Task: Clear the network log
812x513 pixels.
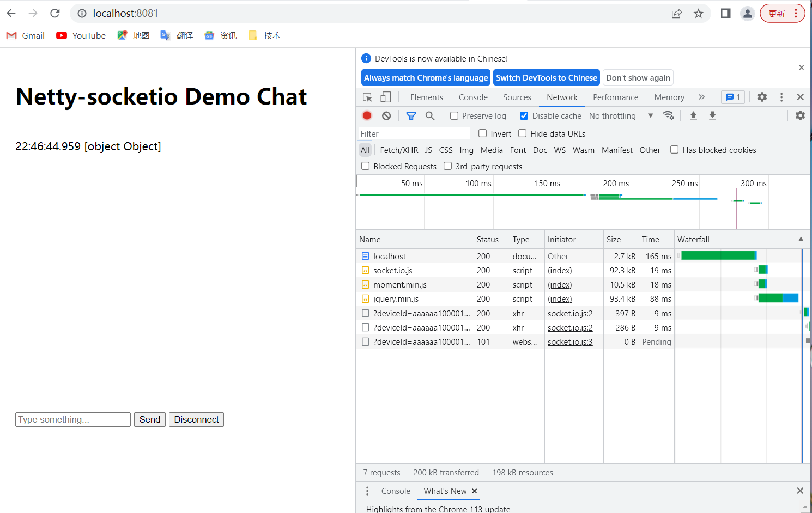Action: pos(386,115)
